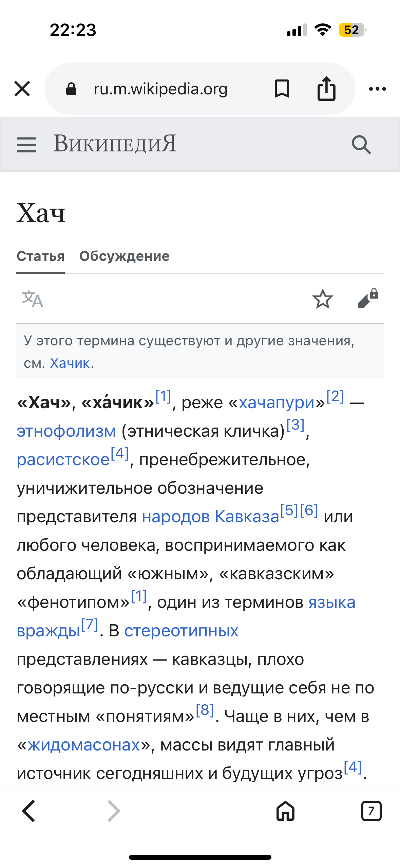
Task: Follow the хачапури link
Action: pos(277,403)
